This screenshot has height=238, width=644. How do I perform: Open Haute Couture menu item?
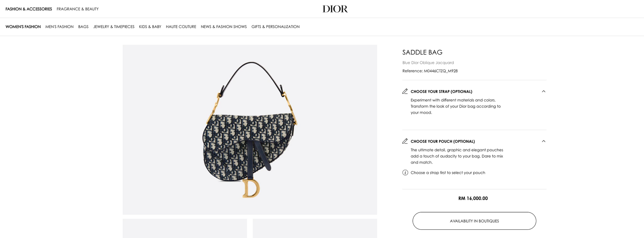pyautogui.click(x=181, y=27)
